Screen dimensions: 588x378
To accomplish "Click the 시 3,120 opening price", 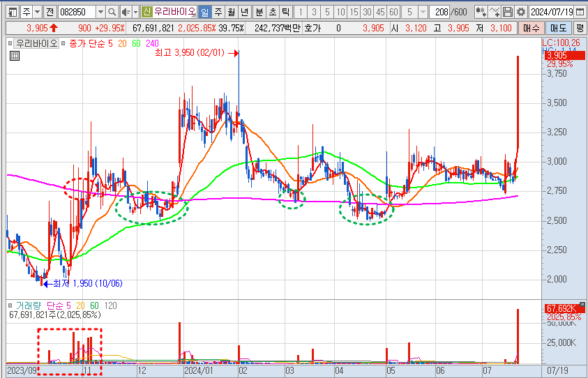I will pos(408,28).
